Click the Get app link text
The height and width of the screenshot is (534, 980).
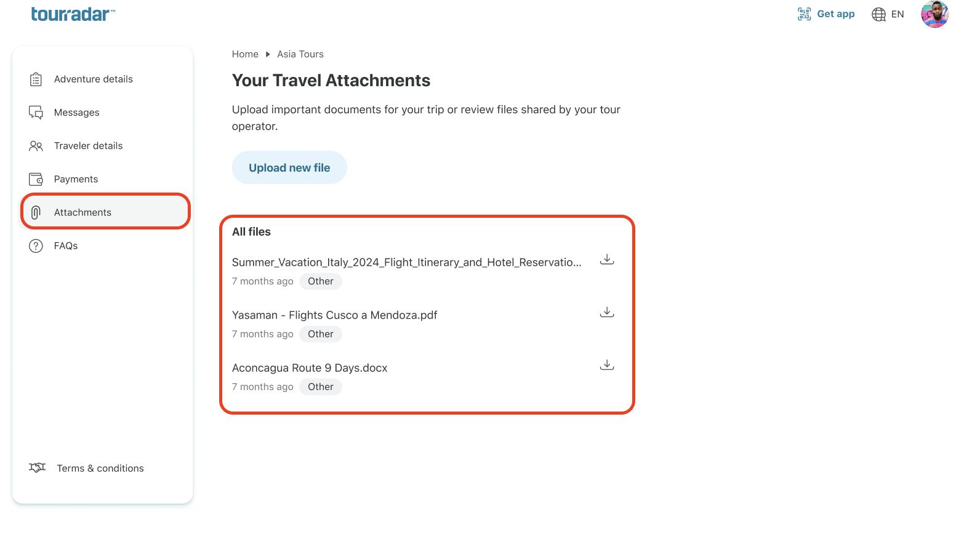[836, 14]
